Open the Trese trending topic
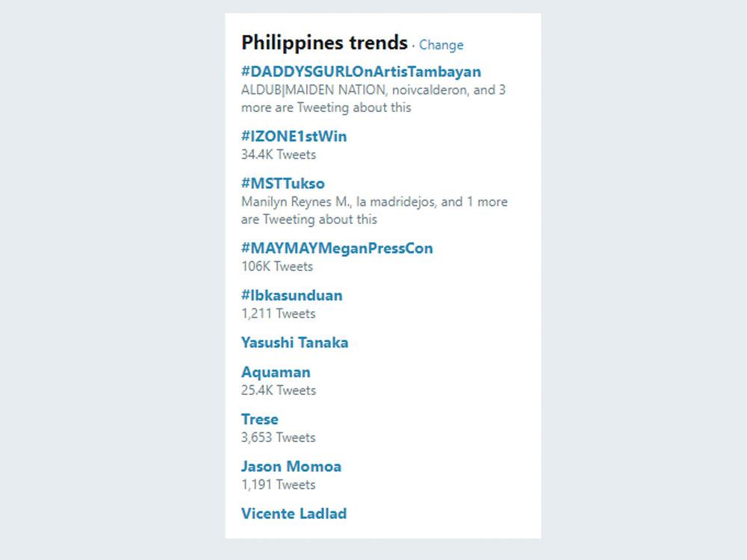 point(259,420)
